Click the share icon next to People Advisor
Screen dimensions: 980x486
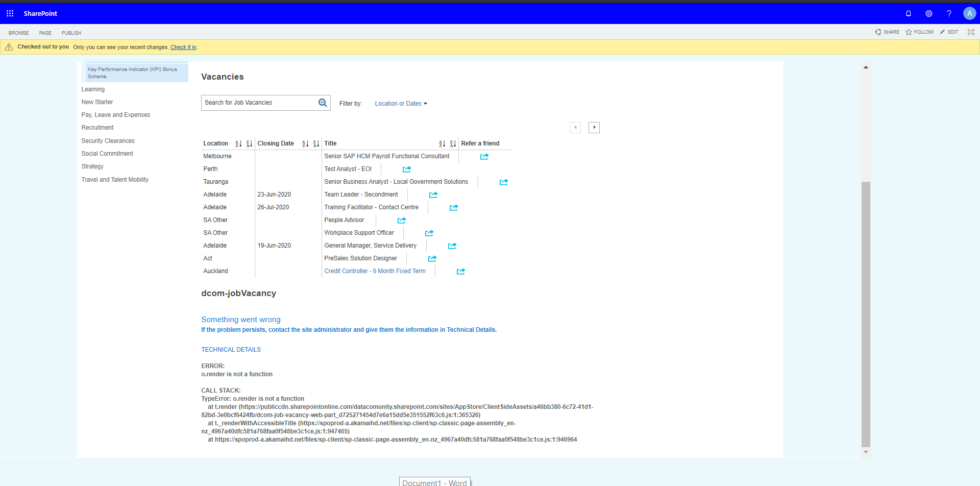click(401, 220)
